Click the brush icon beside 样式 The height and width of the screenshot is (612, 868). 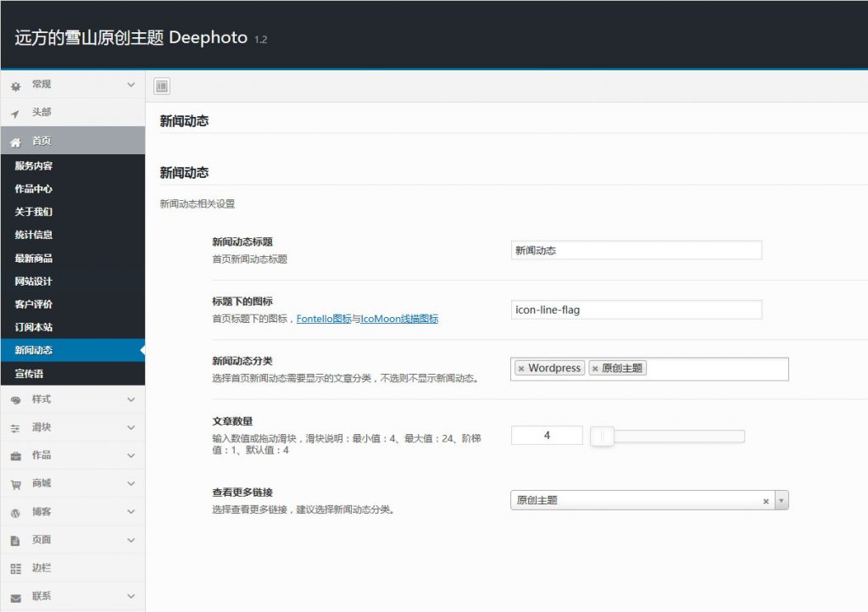[x=14, y=398]
